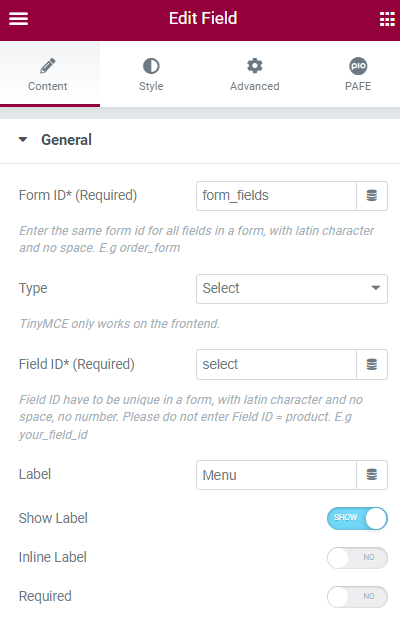The height and width of the screenshot is (618, 400).
Task: Click the Type dropdown caret arrow
Action: [376, 288]
